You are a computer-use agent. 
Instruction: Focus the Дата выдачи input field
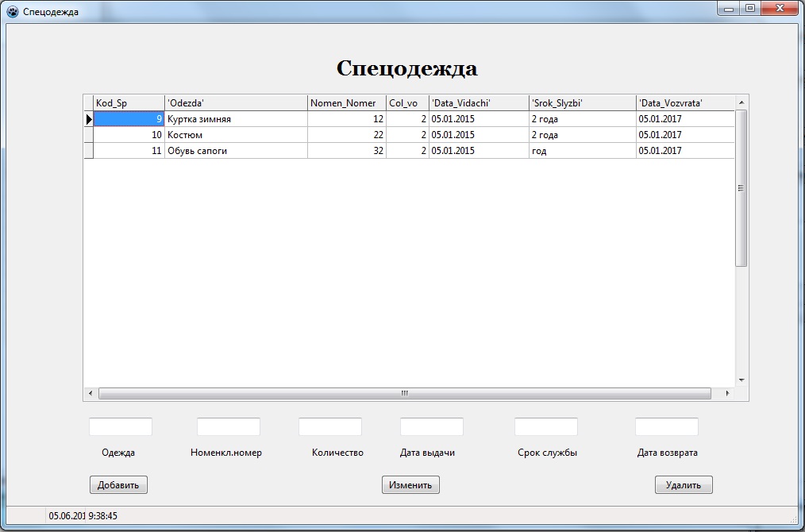432,426
